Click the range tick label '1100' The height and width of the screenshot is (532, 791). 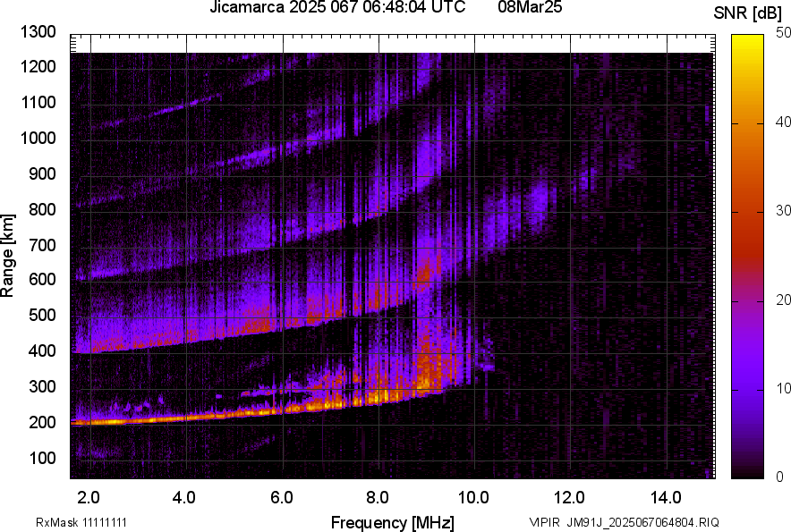click(38, 102)
